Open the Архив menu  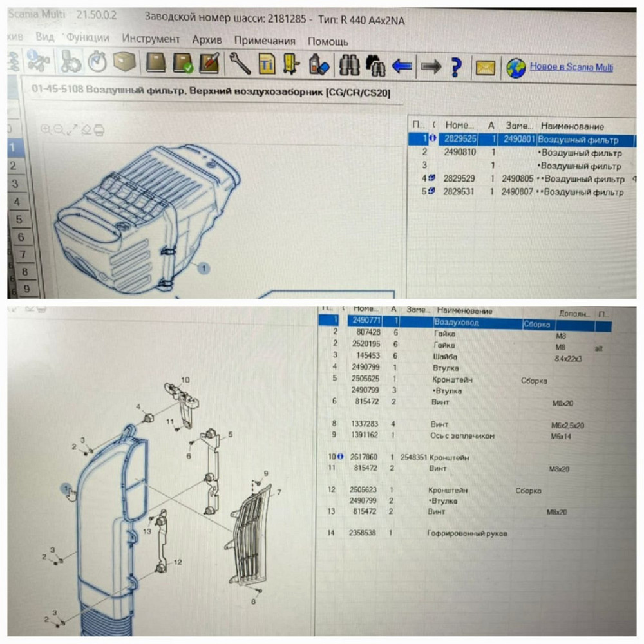pyautogui.click(x=207, y=40)
